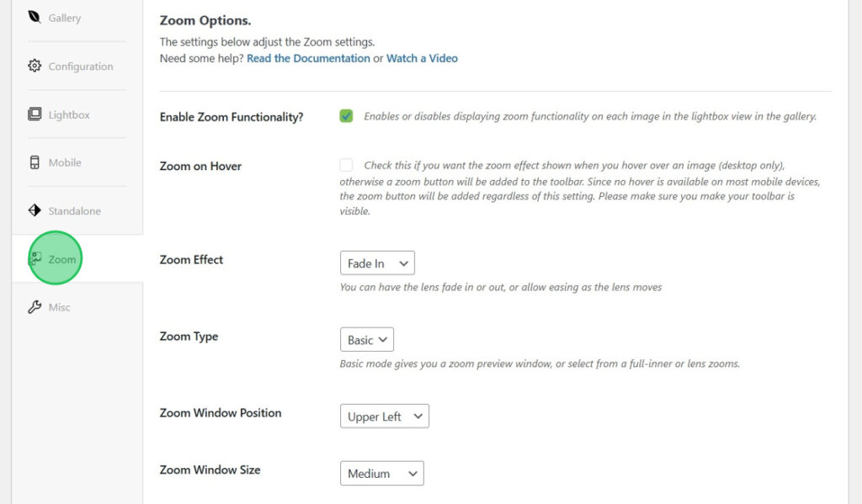The width and height of the screenshot is (862, 504).
Task: Click the Watch a Video link
Action: point(422,58)
